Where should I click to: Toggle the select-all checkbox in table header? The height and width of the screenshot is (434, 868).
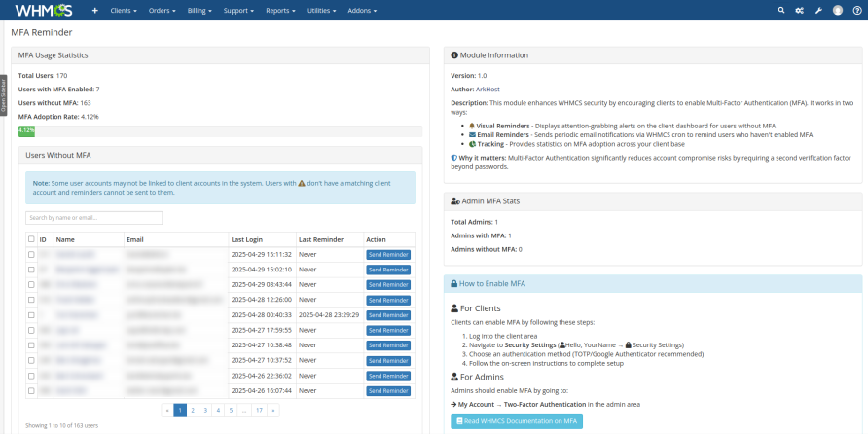31,239
